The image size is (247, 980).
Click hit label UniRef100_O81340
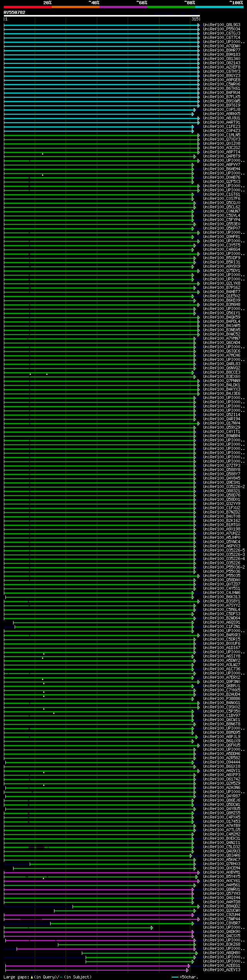click(222, 59)
